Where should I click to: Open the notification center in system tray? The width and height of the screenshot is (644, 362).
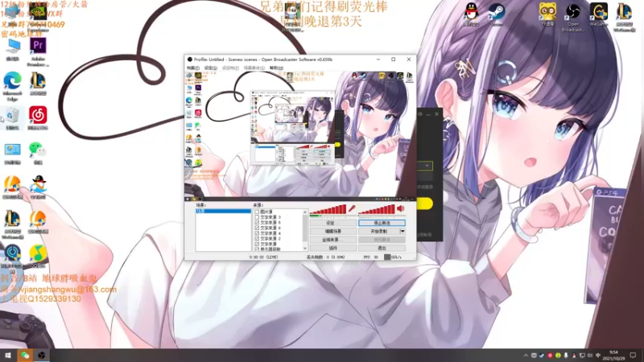(633, 355)
